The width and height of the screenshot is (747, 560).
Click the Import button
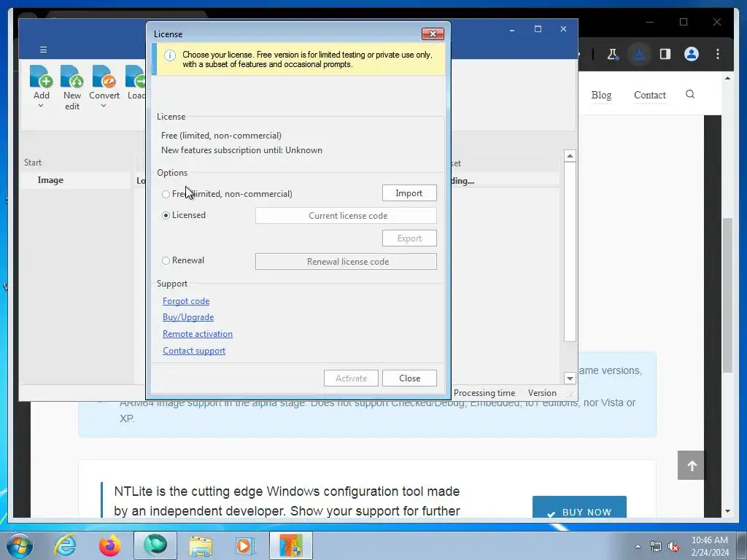409,192
